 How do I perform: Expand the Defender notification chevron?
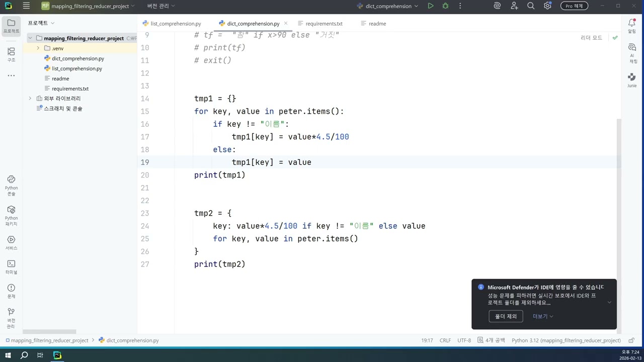pyautogui.click(x=609, y=302)
